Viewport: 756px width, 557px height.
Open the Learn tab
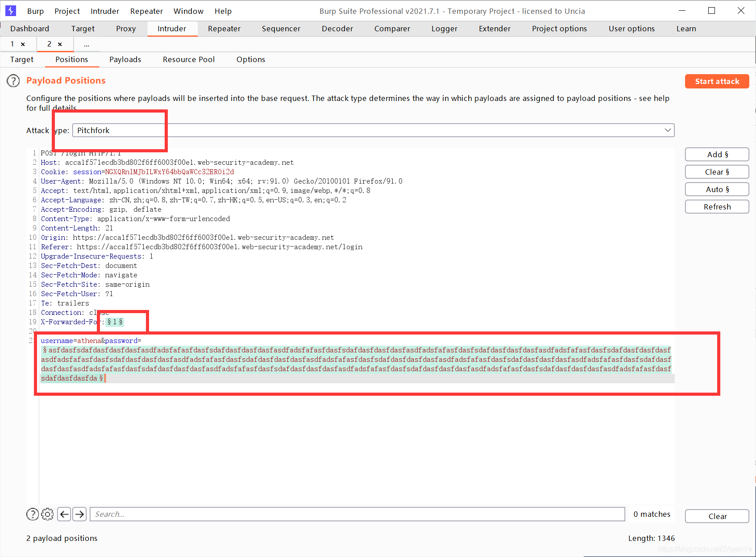[686, 29]
